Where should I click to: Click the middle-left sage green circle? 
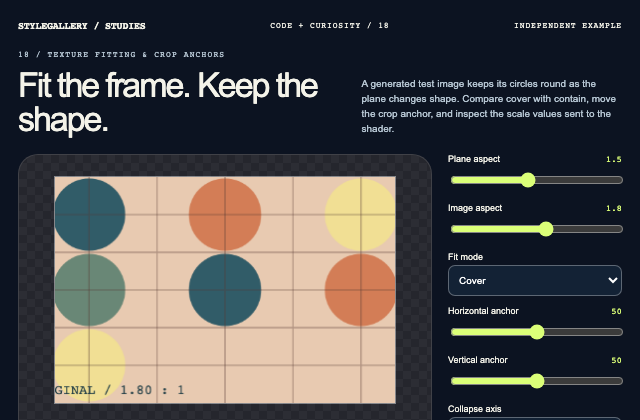90,290
